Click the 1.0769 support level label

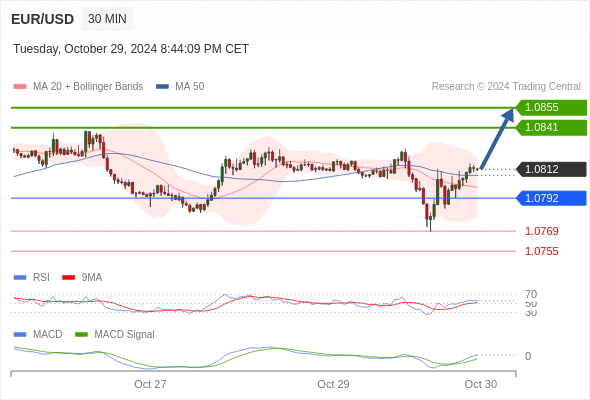541,231
